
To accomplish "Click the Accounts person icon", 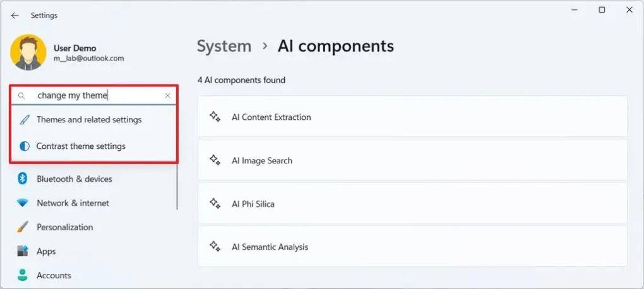I will pyautogui.click(x=23, y=275).
